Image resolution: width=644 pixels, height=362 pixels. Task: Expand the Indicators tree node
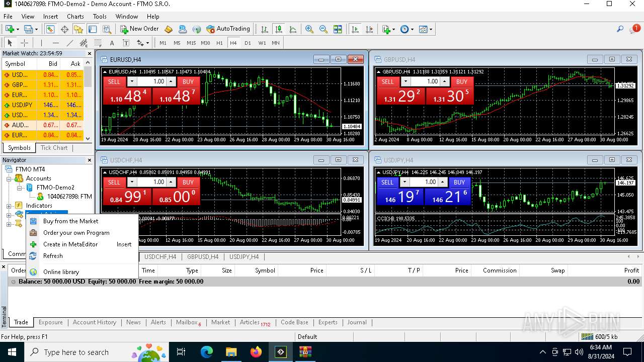click(x=9, y=206)
